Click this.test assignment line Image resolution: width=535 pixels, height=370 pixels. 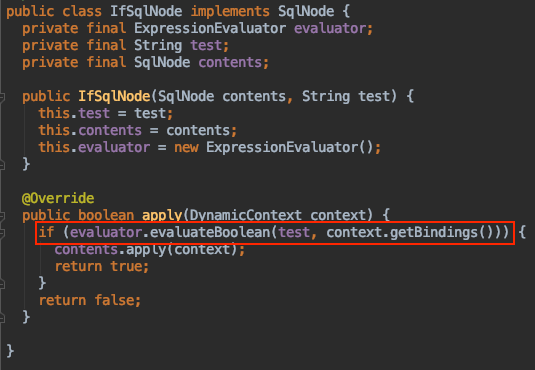coord(106,113)
